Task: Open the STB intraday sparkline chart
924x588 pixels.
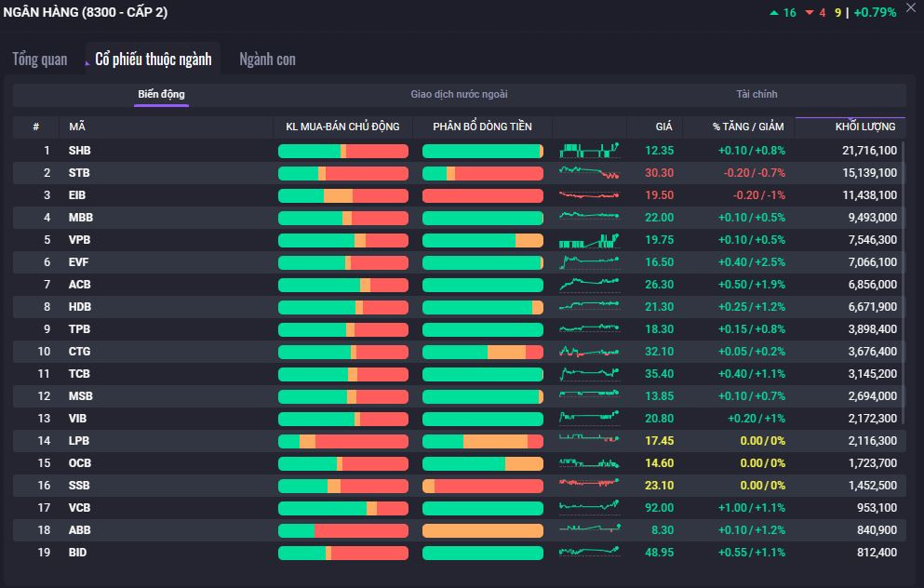Action: point(589,172)
